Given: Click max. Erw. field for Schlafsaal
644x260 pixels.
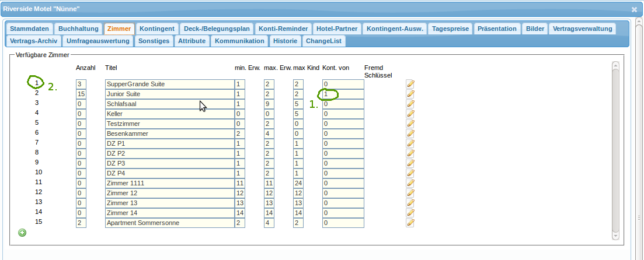Looking at the screenshot, I should 269,104.
